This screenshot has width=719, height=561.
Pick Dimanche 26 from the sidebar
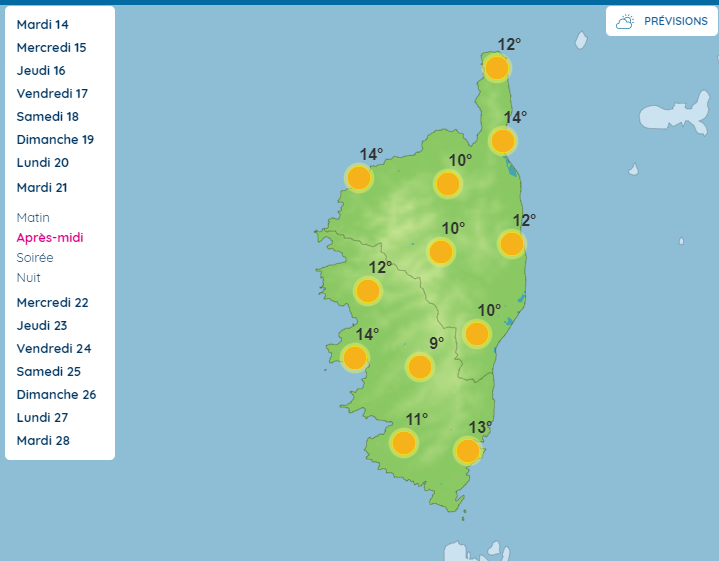56,394
